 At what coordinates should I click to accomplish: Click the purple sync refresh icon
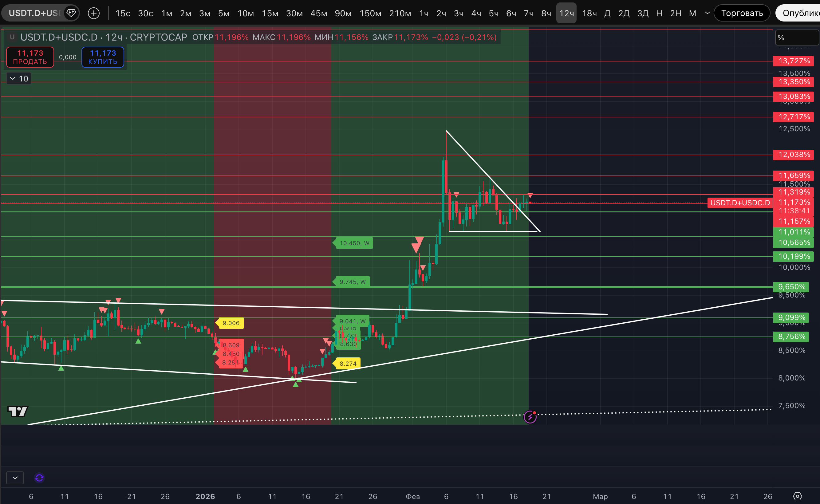coord(39,478)
